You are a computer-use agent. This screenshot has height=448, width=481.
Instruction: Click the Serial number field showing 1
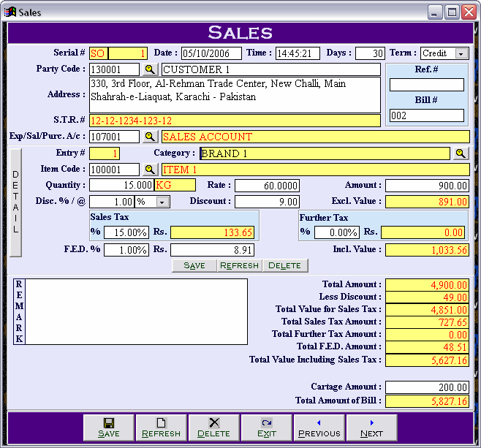click(128, 53)
